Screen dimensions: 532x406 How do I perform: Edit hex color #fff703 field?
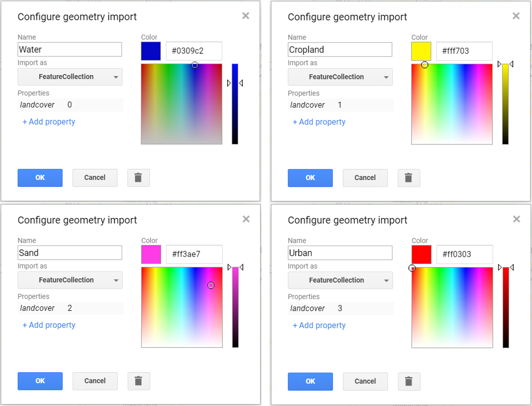tap(464, 51)
